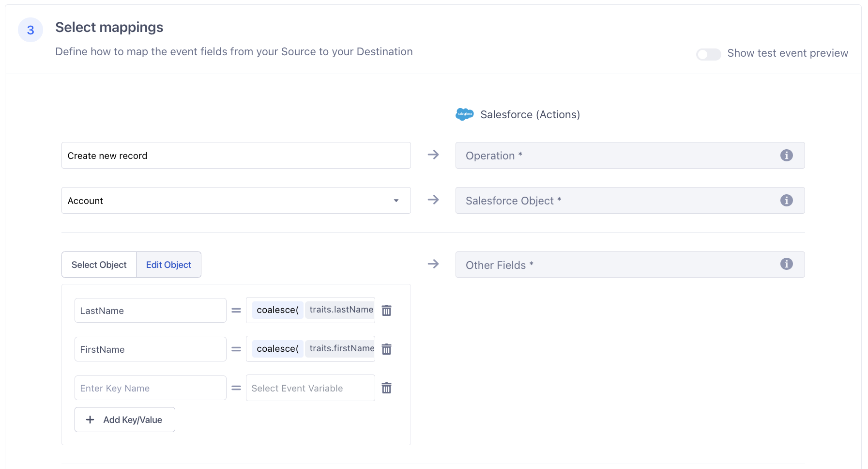Delete the empty key/value row
Screen dimensions: 868x469
[x=386, y=388]
